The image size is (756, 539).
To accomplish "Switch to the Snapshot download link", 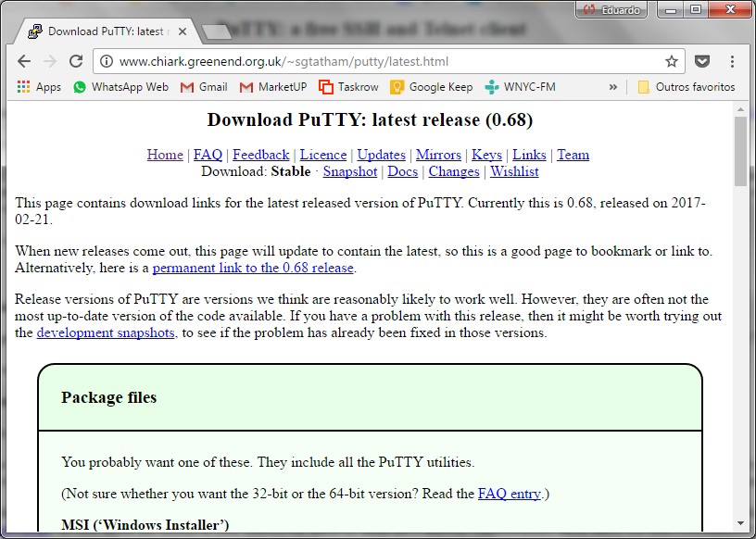I will coord(350,171).
